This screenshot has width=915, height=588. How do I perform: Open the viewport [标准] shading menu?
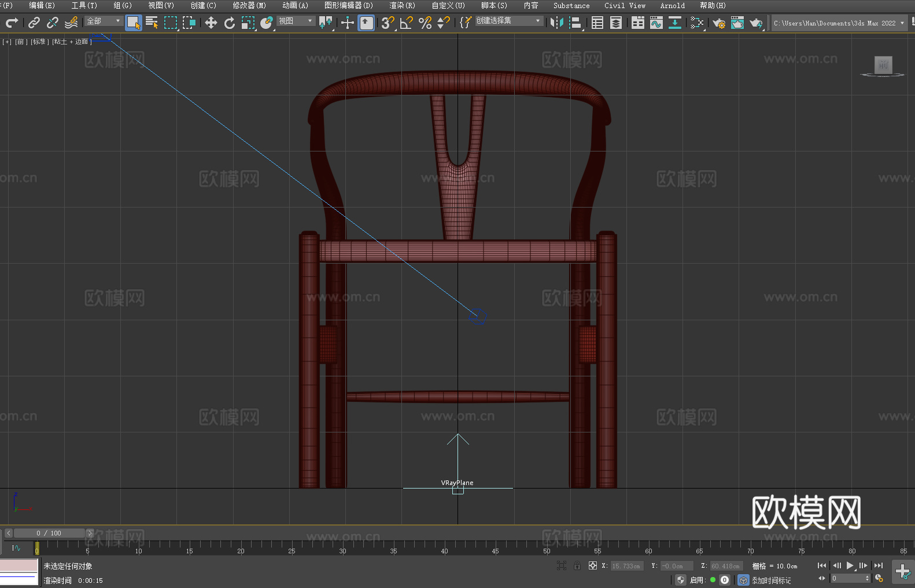click(x=39, y=42)
